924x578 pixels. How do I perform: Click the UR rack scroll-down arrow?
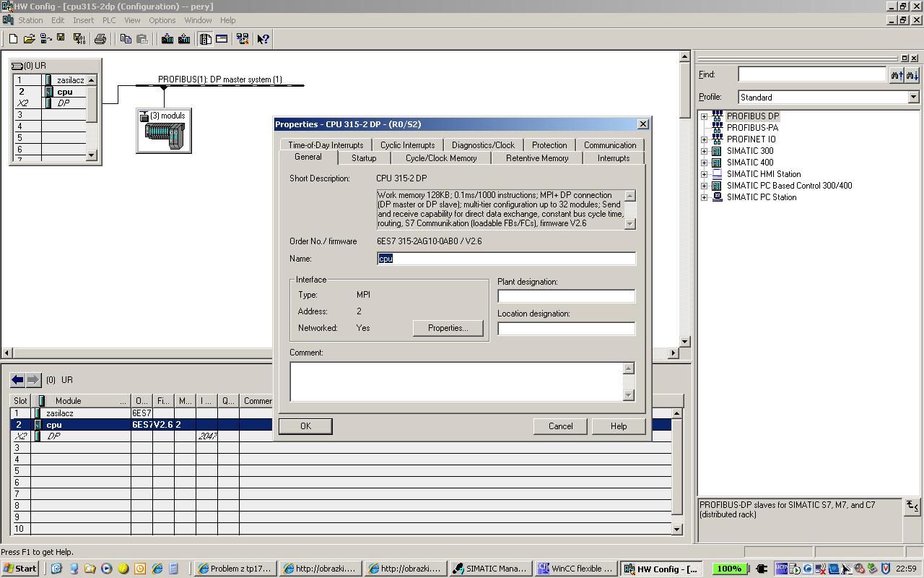tap(92, 155)
